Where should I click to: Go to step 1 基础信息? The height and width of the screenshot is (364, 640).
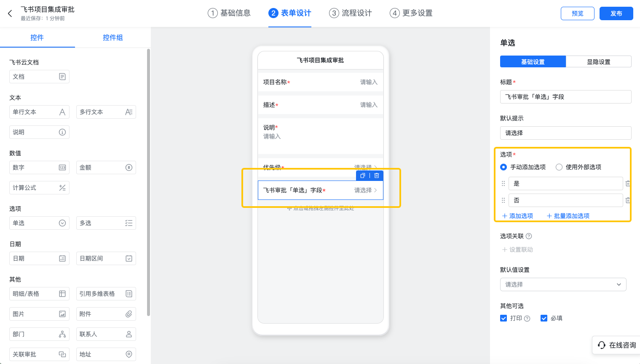[229, 13]
